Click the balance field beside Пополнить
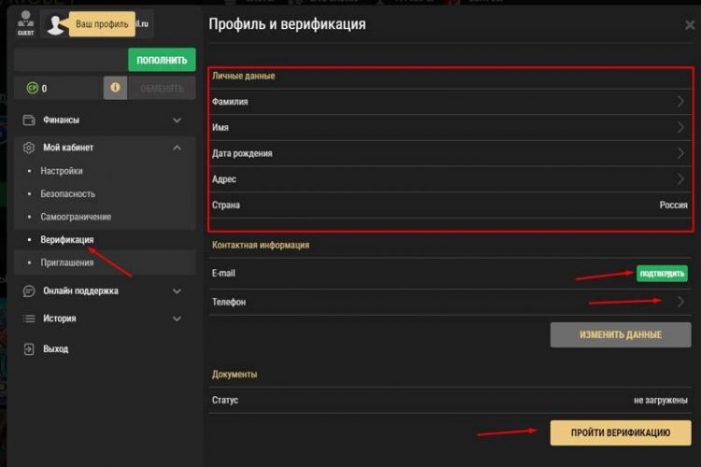The width and height of the screenshot is (701, 467). click(x=71, y=60)
